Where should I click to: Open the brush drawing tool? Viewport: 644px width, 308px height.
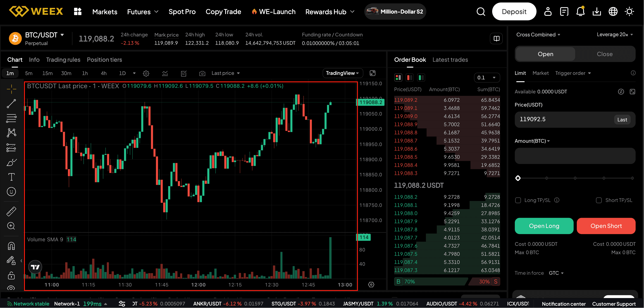coord(11,163)
